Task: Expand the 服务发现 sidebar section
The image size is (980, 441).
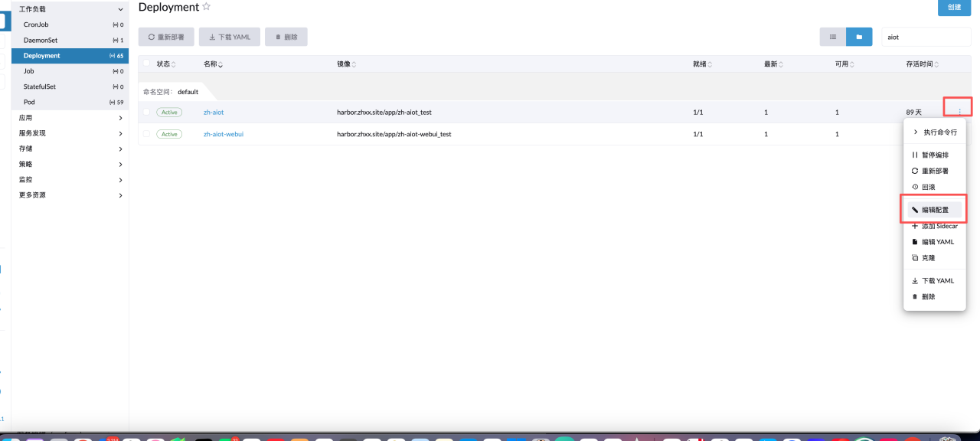Action: click(121, 133)
